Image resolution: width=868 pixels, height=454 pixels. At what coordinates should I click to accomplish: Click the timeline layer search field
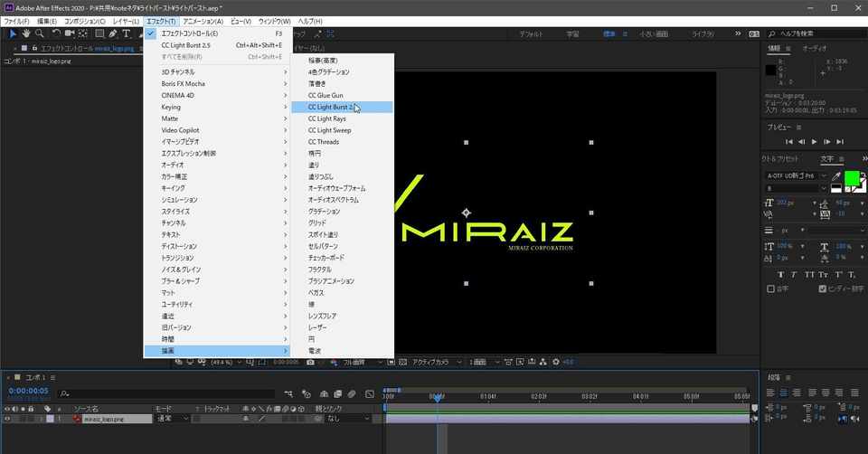click(x=166, y=393)
